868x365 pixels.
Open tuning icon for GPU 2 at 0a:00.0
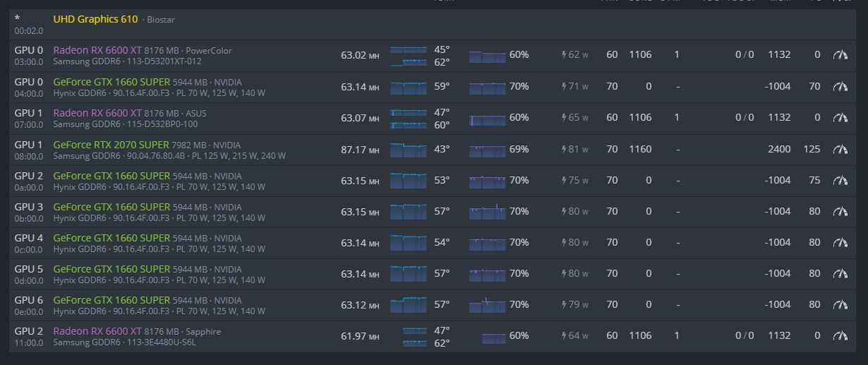pos(840,180)
